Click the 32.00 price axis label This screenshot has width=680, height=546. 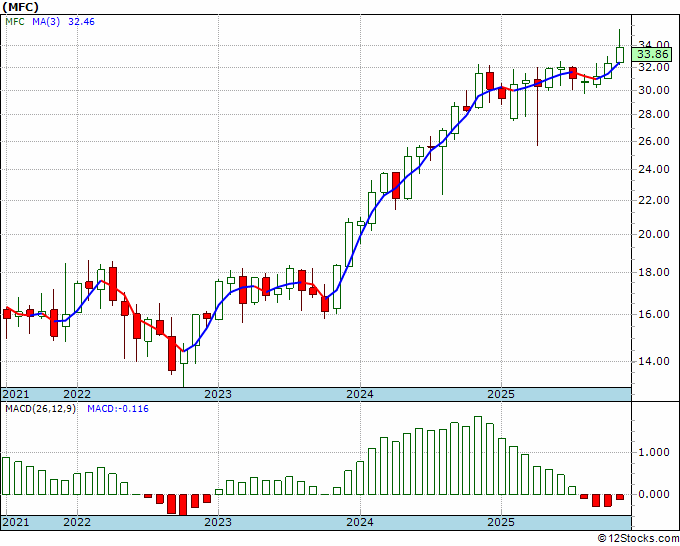653,67
